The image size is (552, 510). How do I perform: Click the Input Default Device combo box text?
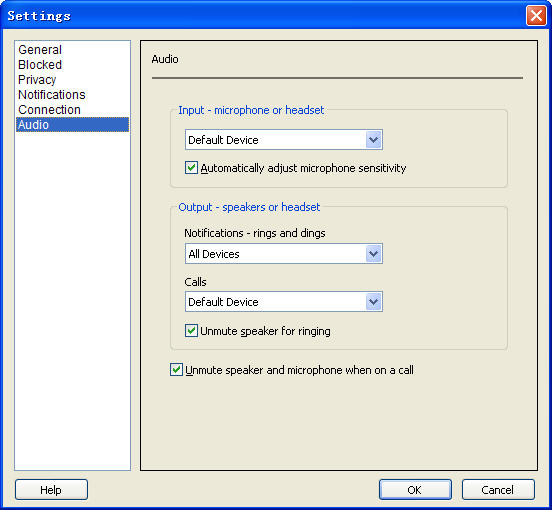(223, 140)
